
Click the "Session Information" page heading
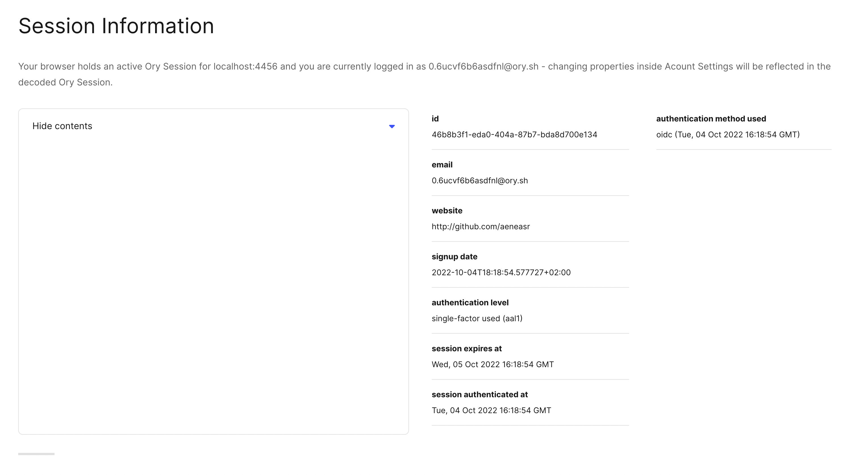pos(116,25)
